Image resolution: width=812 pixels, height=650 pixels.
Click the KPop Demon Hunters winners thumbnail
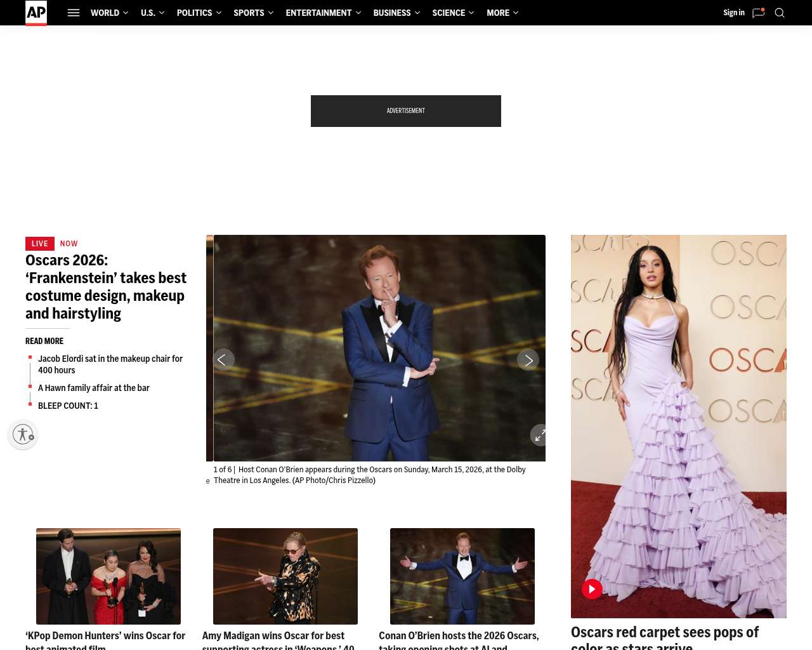click(108, 576)
